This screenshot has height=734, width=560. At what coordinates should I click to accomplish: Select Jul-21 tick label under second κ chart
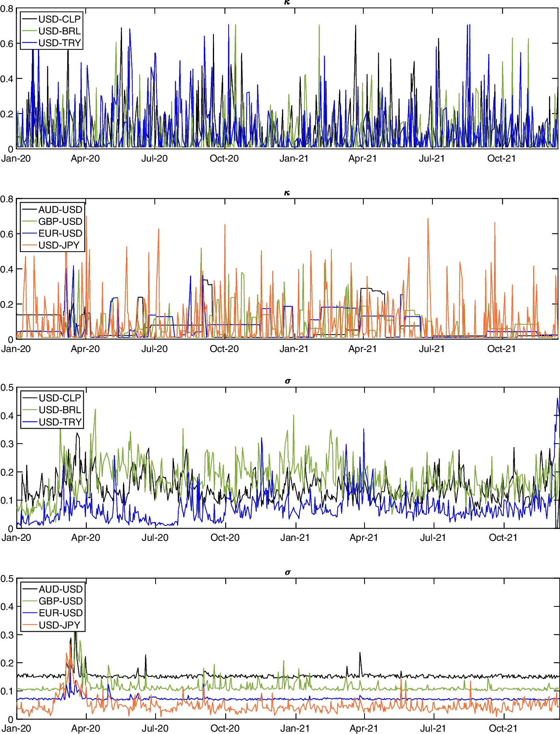[x=432, y=349]
